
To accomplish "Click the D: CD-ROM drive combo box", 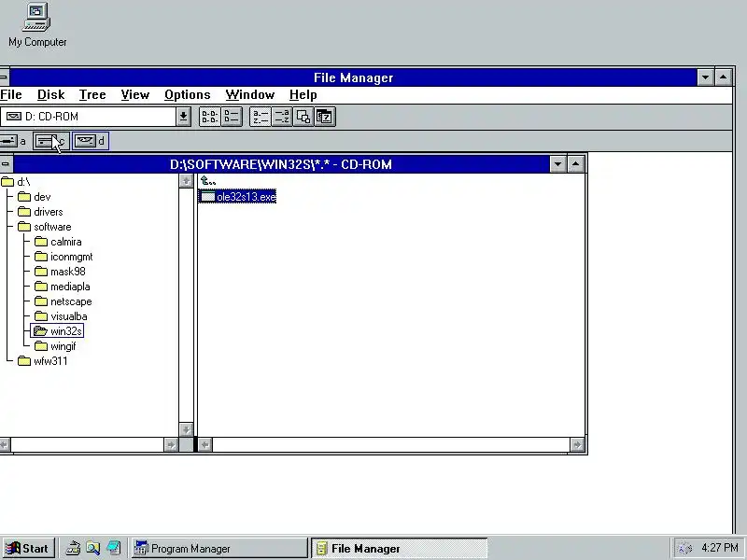I will (89, 117).
